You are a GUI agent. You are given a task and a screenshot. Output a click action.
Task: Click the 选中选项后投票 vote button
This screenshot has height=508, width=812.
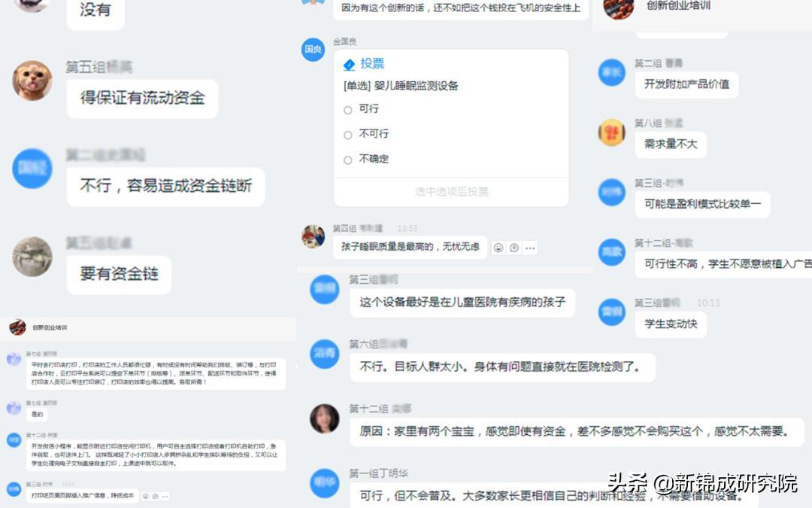[x=451, y=192]
